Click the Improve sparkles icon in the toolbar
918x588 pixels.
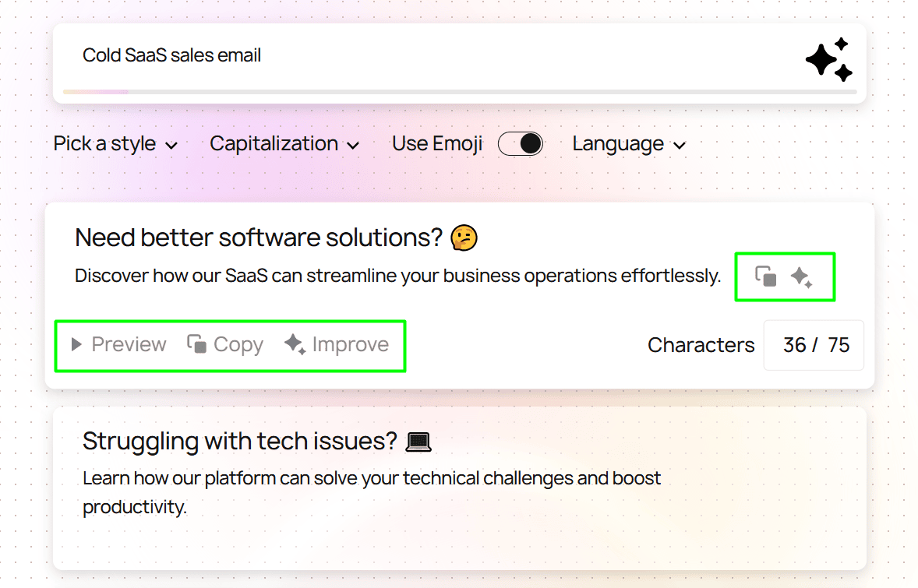pyautogui.click(x=295, y=343)
